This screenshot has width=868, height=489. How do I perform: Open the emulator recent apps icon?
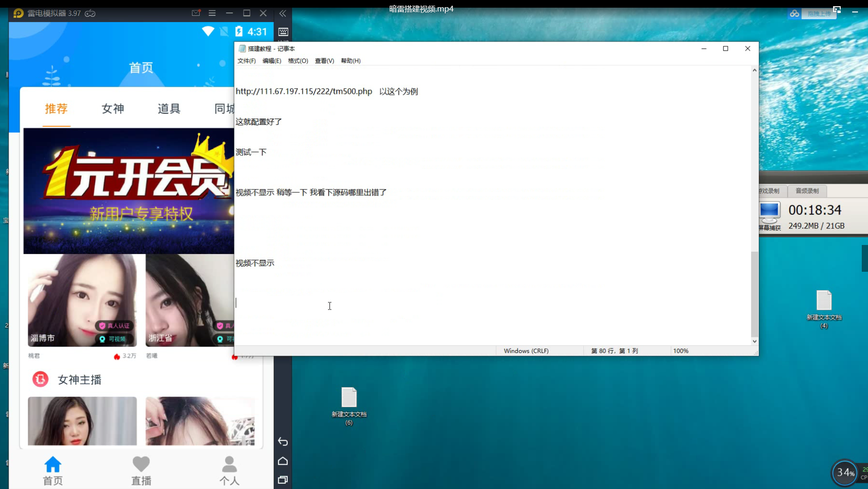(283, 479)
